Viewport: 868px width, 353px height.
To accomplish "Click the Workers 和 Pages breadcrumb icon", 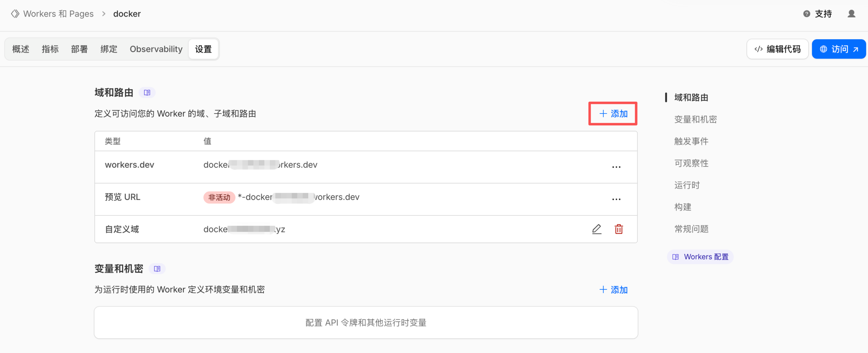I will [15, 14].
